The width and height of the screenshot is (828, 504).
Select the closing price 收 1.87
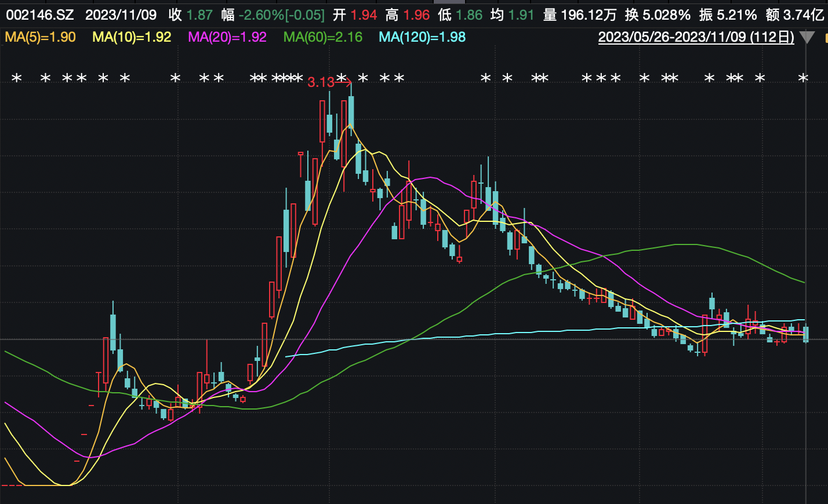click(190, 14)
